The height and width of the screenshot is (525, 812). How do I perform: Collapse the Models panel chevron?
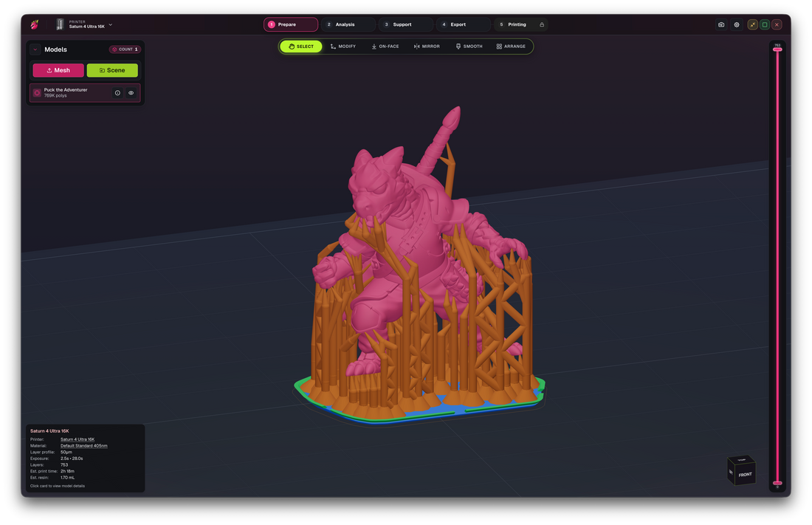click(35, 49)
